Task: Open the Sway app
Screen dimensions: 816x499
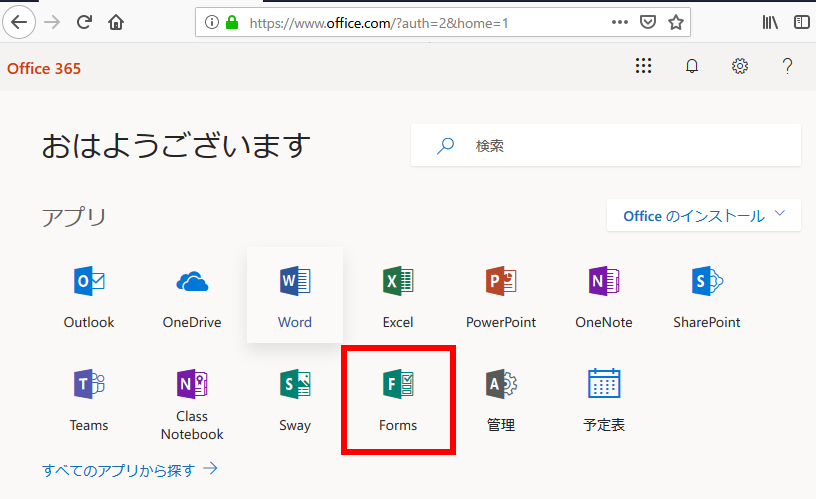Action: pyautogui.click(x=295, y=400)
